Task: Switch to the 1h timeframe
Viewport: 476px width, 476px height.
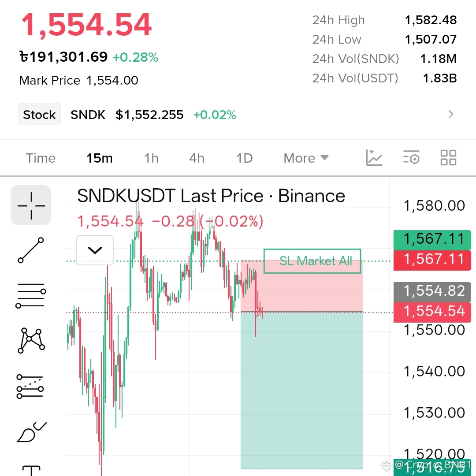Action: 151,158
